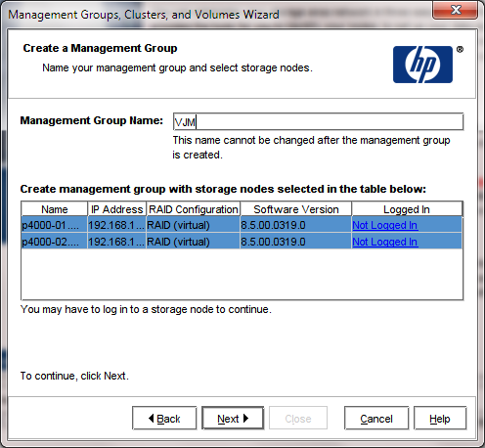This screenshot has width=485, height=448.
Task: Select the p4000-02 storage node row
Action: tap(242, 242)
